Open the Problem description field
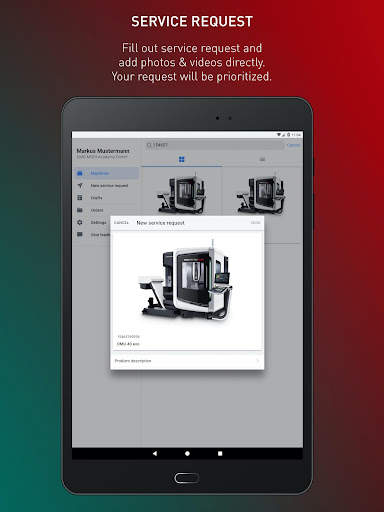The width and height of the screenshot is (384, 512). (187, 361)
